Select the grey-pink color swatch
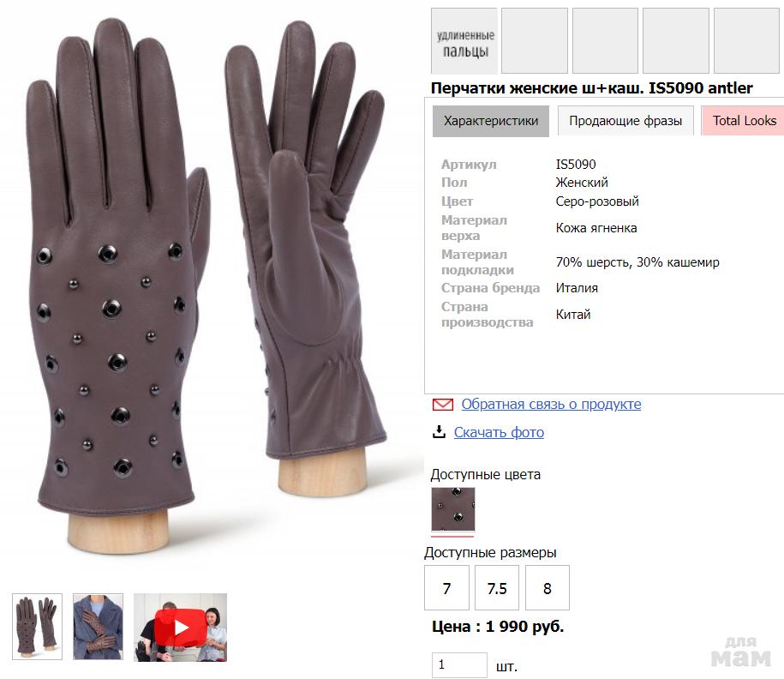 [x=453, y=509]
